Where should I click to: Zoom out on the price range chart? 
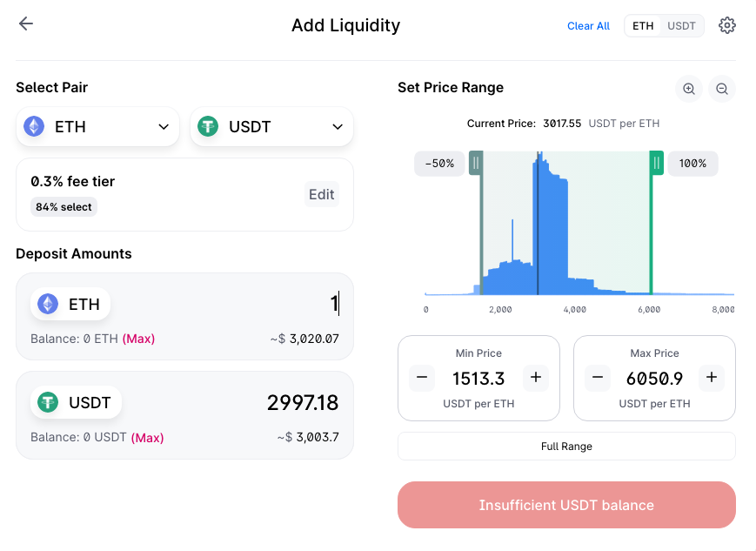pos(721,88)
